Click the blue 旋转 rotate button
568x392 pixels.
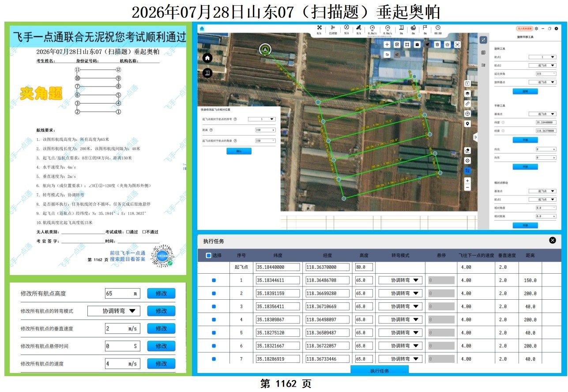click(525, 91)
